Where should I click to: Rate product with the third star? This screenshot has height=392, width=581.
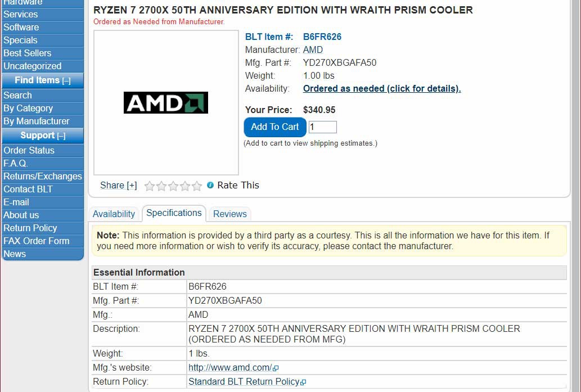tap(173, 186)
